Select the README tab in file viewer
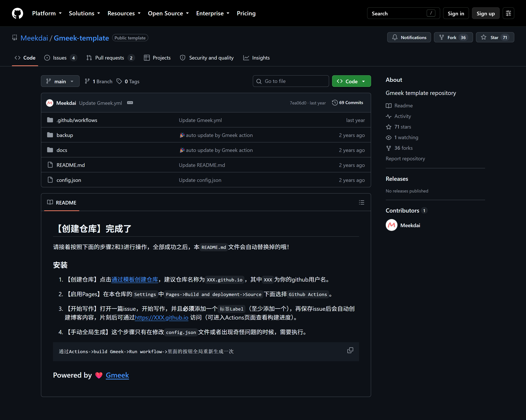This screenshot has height=420, width=526. 62,203
